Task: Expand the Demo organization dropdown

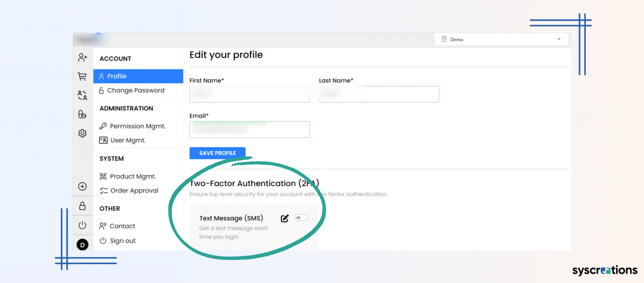Action: (559, 39)
